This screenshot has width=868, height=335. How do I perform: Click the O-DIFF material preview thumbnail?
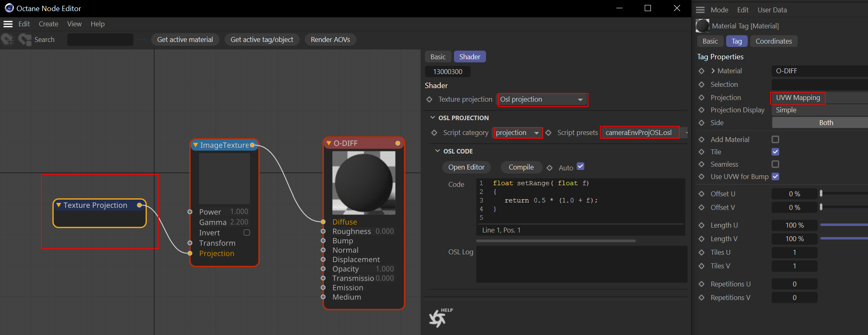click(x=364, y=183)
